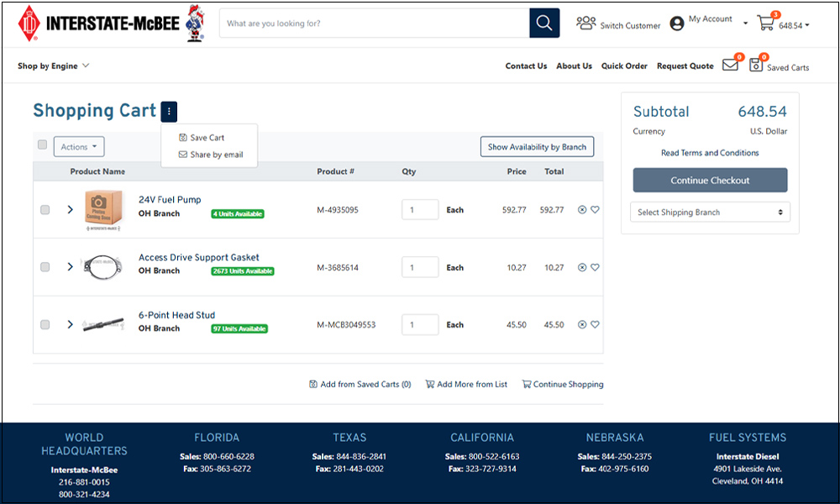Screen dimensions: 840x504
Task: Remove 24V Fuel Pump from cart
Action: 582,209
